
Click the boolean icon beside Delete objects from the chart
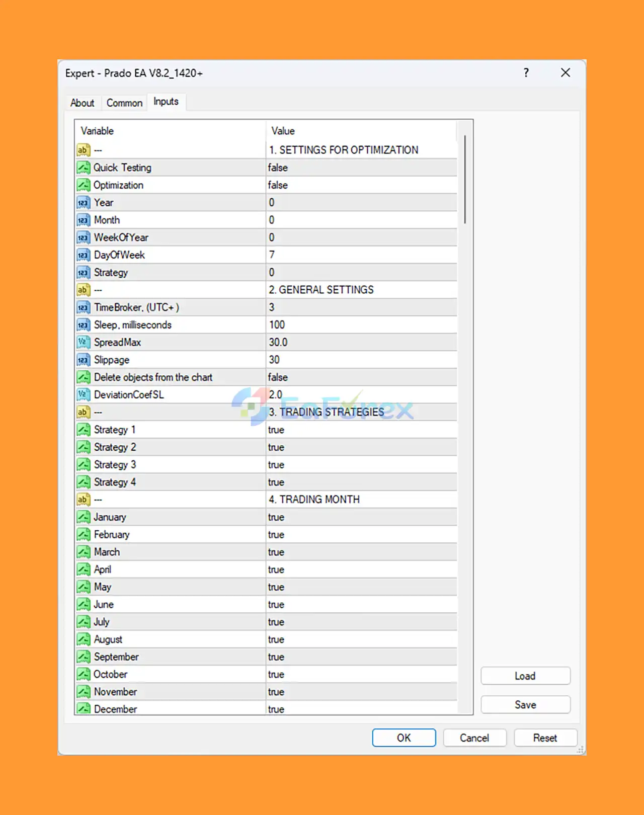(x=83, y=377)
